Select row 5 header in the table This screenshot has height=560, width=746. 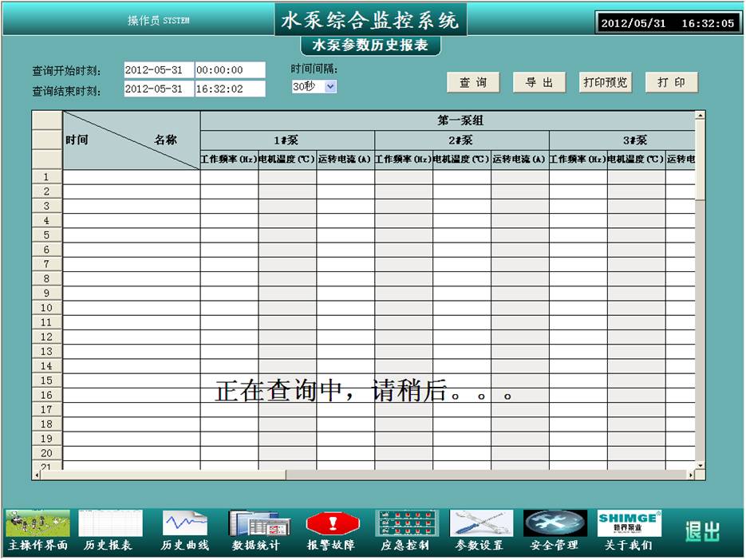point(47,235)
